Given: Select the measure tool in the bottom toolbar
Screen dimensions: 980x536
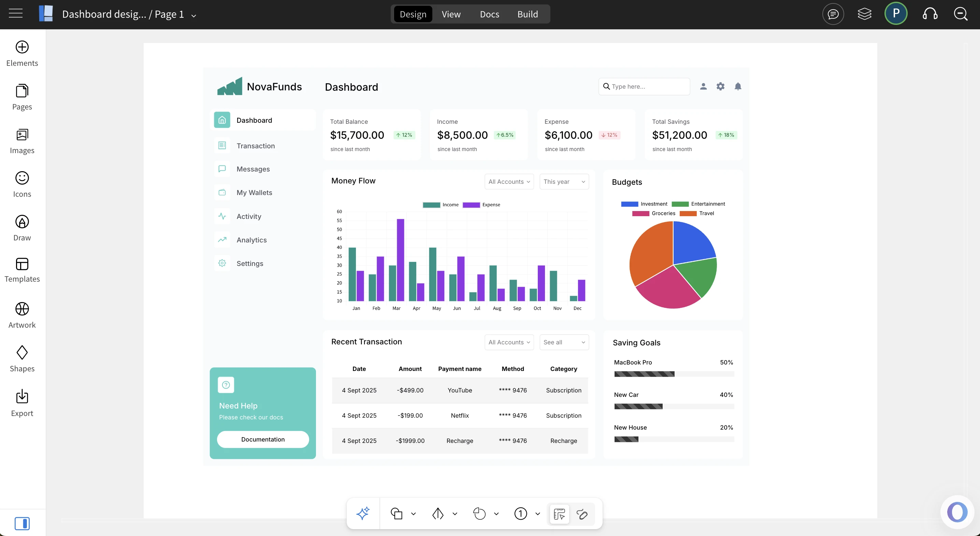Looking at the screenshot, I should click(x=559, y=514).
